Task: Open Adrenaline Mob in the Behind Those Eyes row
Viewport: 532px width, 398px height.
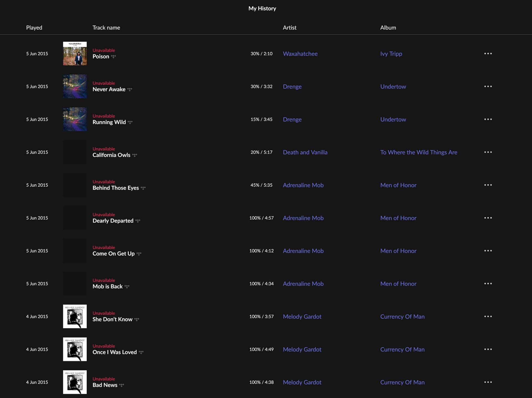Action: (x=303, y=185)
